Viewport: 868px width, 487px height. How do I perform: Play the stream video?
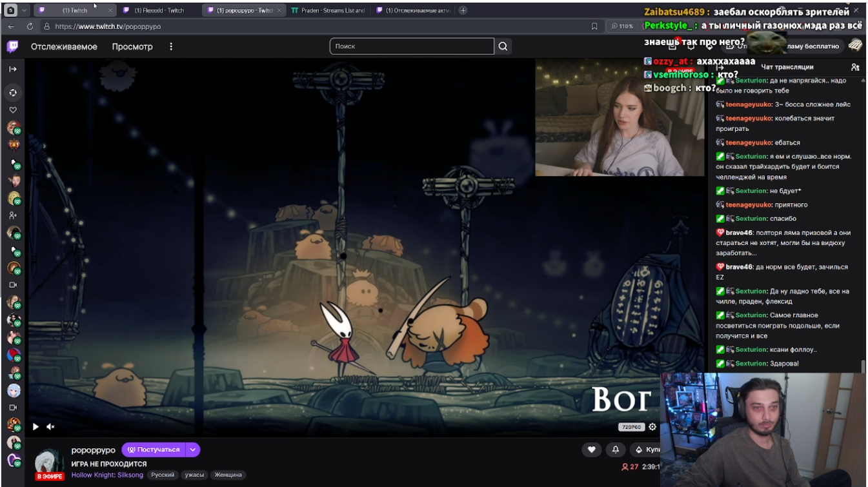coord(35,426)
